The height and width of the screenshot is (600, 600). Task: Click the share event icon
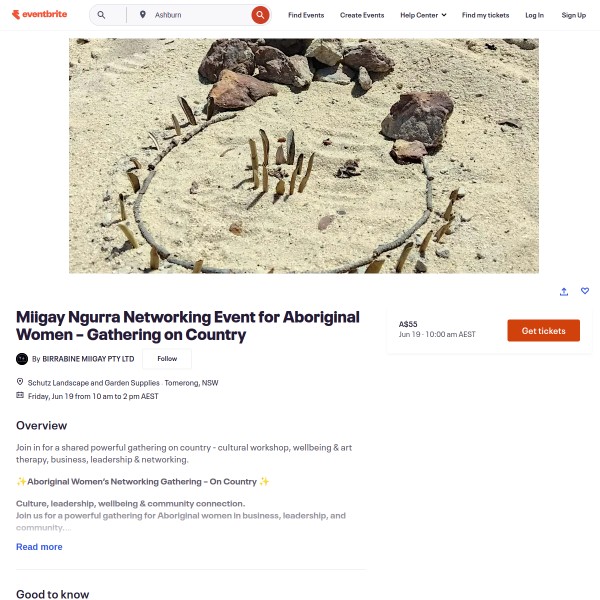click(x=564, y=292)
